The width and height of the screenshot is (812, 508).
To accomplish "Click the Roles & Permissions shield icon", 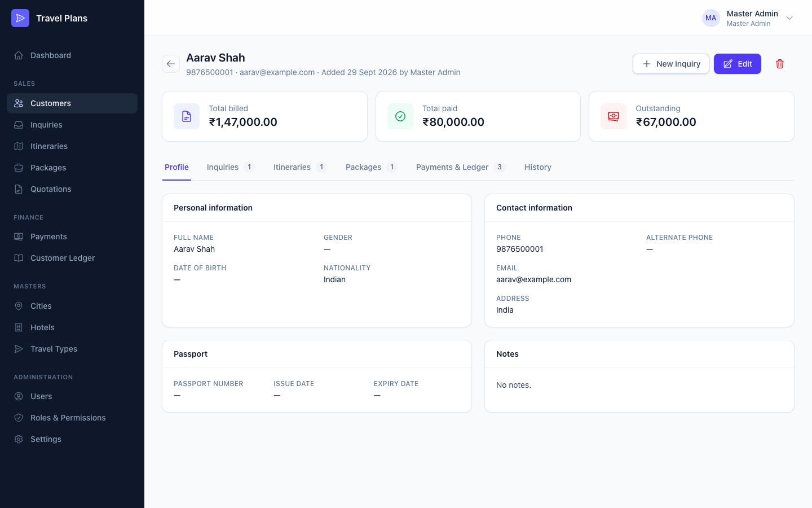I will (x=19, y=418).
